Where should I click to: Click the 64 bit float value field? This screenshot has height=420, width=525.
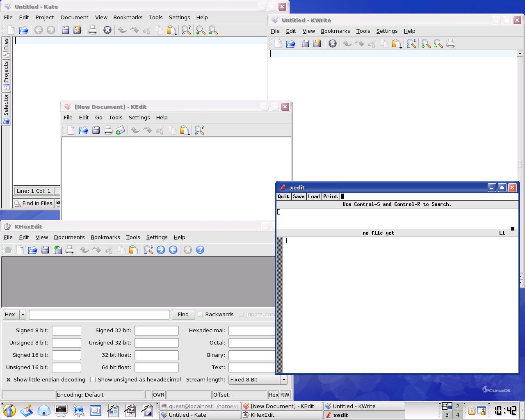pos(157,367)
